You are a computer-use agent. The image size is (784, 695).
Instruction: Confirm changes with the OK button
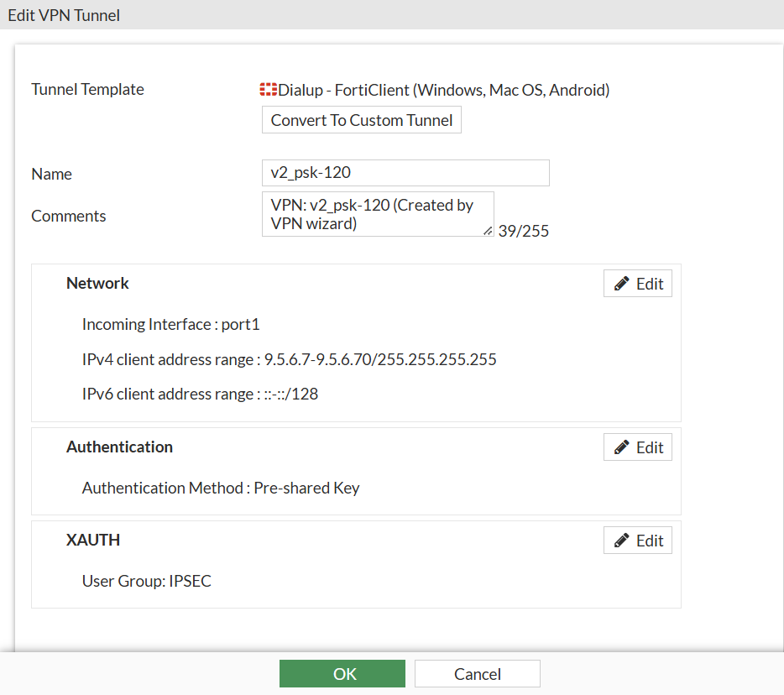342,674
